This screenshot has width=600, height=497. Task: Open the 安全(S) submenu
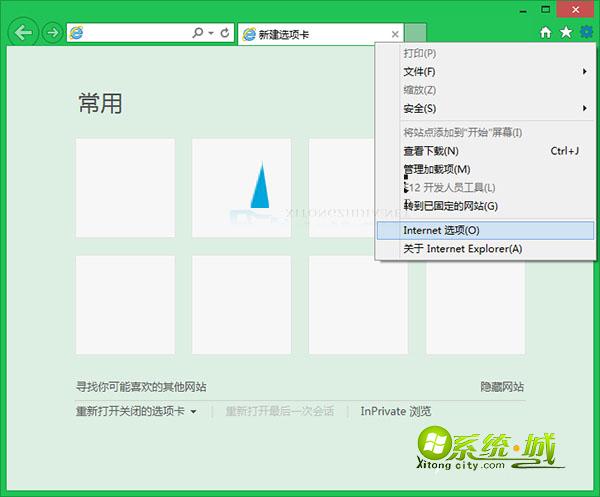coord(485,108)
